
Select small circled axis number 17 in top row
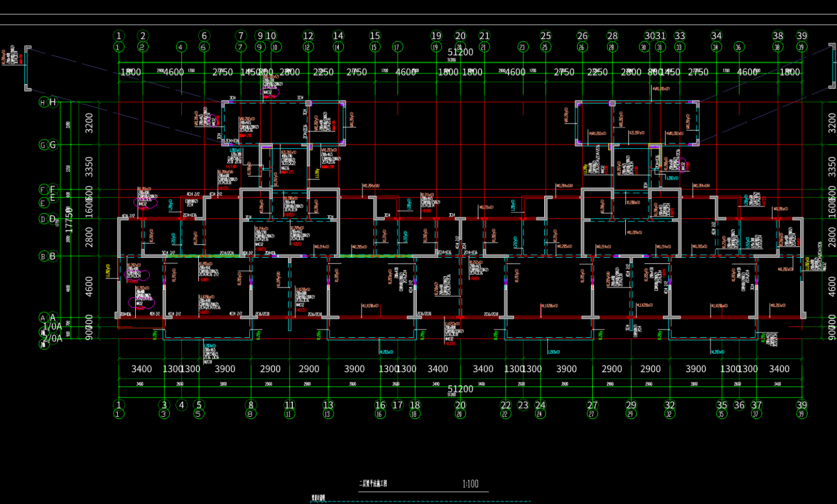coord(397,47)
